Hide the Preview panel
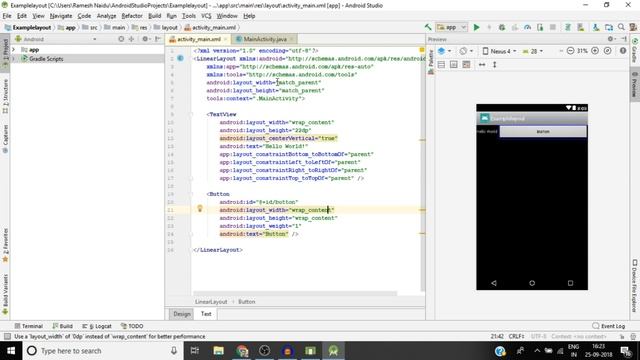Image resolution: width=640 pixels, height=360 pixels. [624, 39]
